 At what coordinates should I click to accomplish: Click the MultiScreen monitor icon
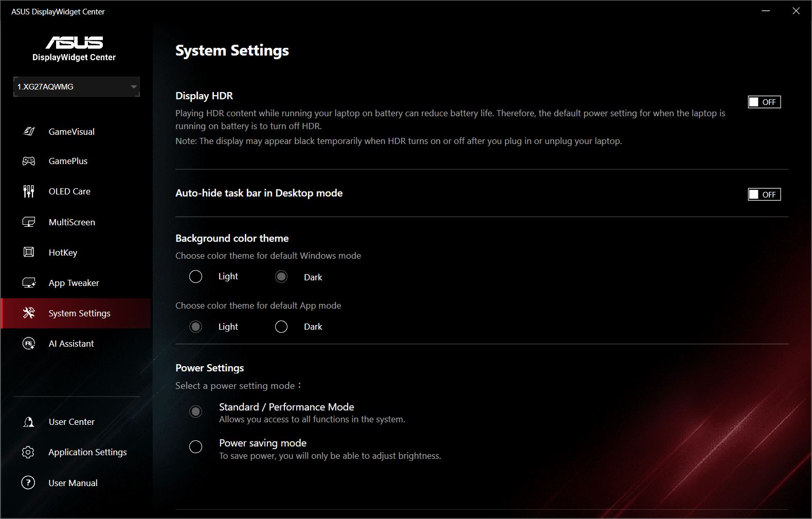tap(29, 222)
